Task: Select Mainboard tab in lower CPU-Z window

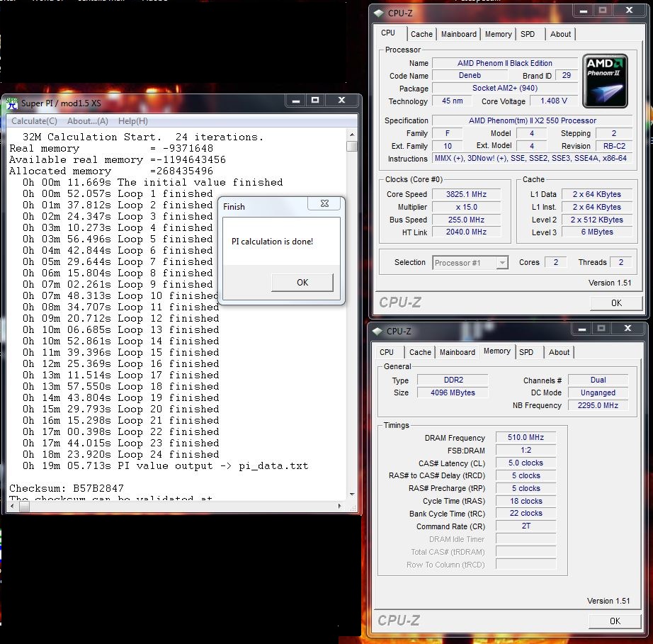Action: 458,352
